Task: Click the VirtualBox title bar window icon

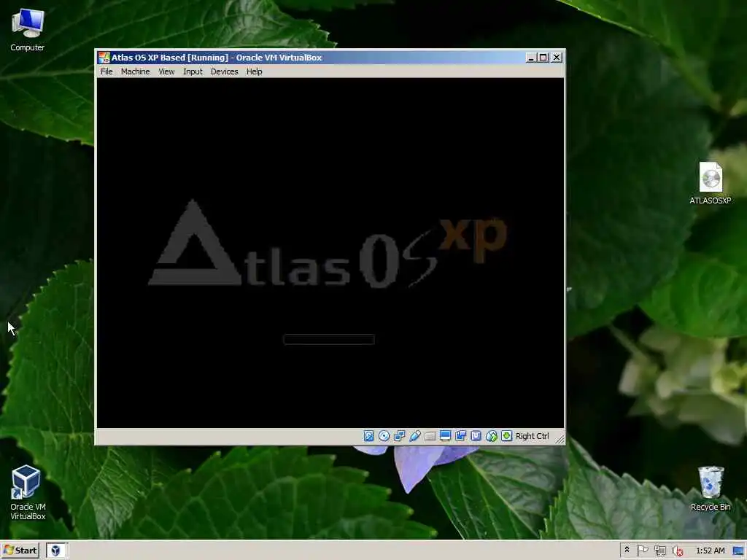Action: [104, 58]
